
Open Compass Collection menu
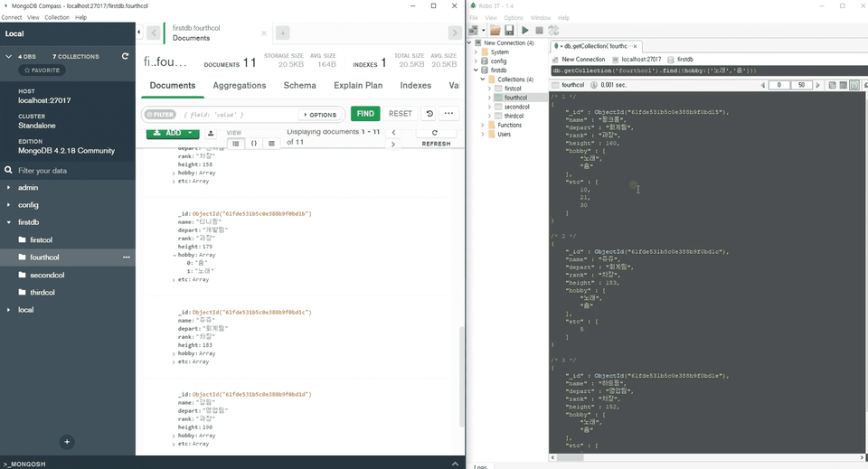pos(57,17)
